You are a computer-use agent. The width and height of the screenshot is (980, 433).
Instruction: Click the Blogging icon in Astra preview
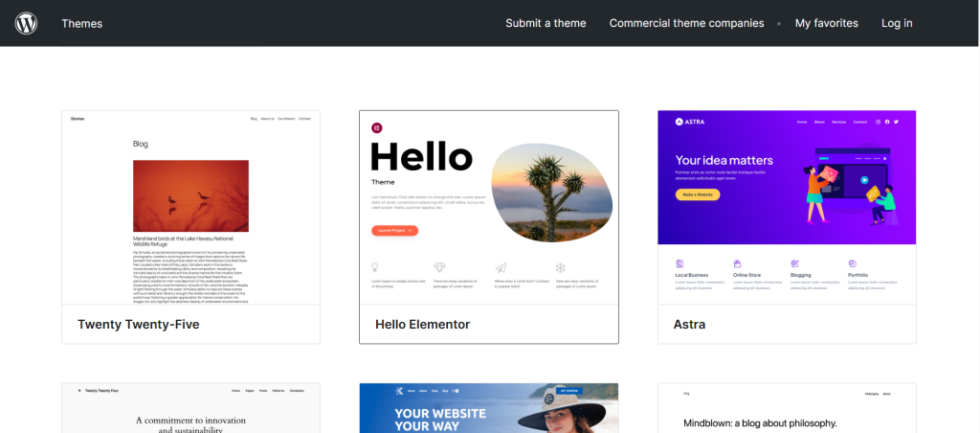[794, 263]
